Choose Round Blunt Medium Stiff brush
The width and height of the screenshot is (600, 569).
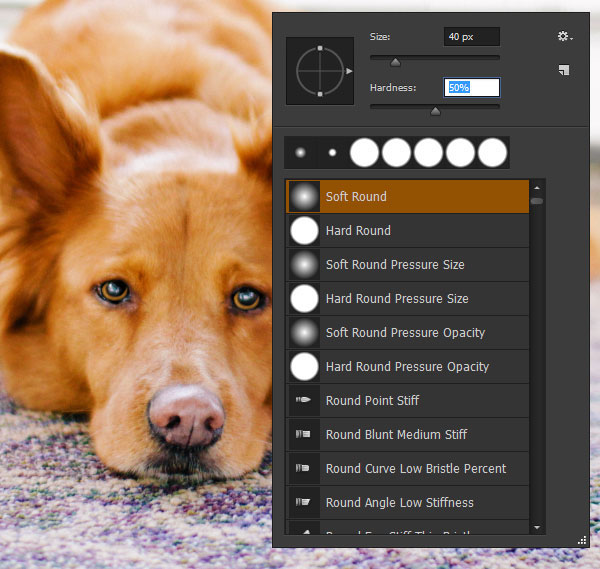click(x=408, y=435)
